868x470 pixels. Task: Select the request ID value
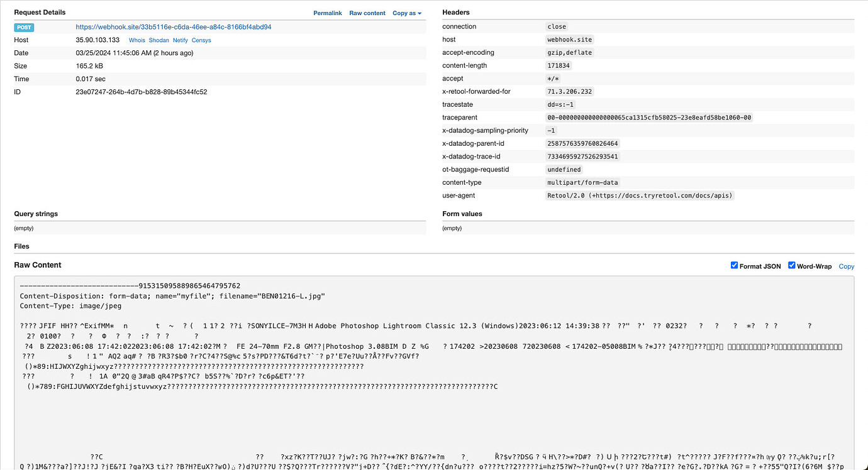141,92
